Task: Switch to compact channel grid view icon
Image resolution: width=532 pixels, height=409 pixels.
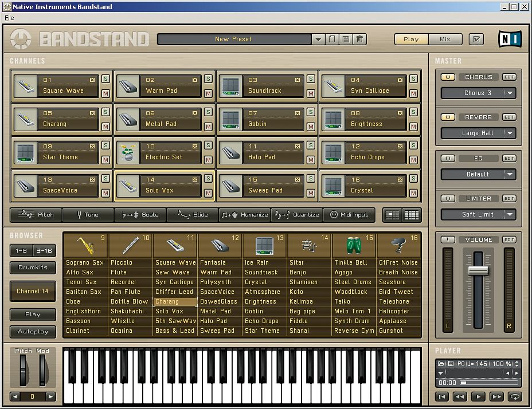Action: (x=392, y=215)
